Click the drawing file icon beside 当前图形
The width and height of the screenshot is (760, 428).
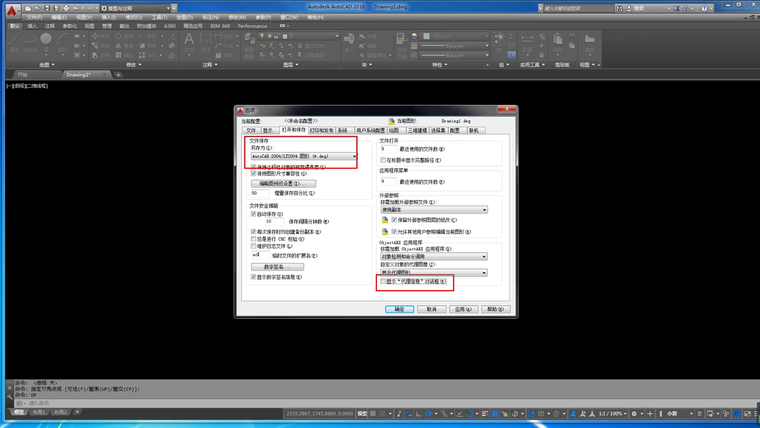(x=390, y=121)
